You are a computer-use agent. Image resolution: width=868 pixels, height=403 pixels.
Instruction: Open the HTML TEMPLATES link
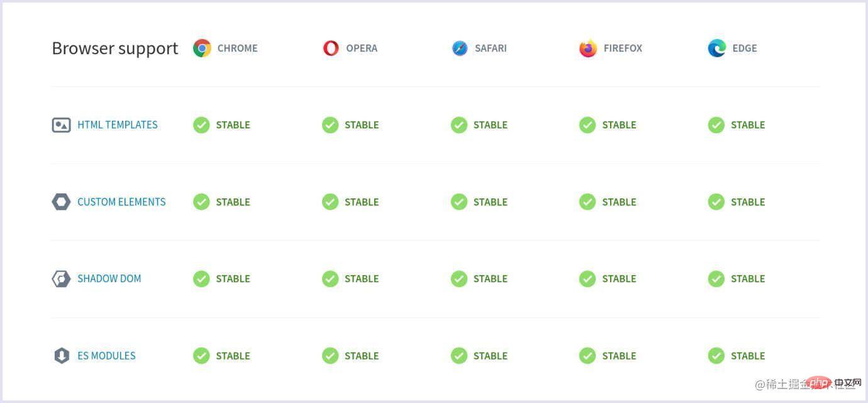point(118,125)
